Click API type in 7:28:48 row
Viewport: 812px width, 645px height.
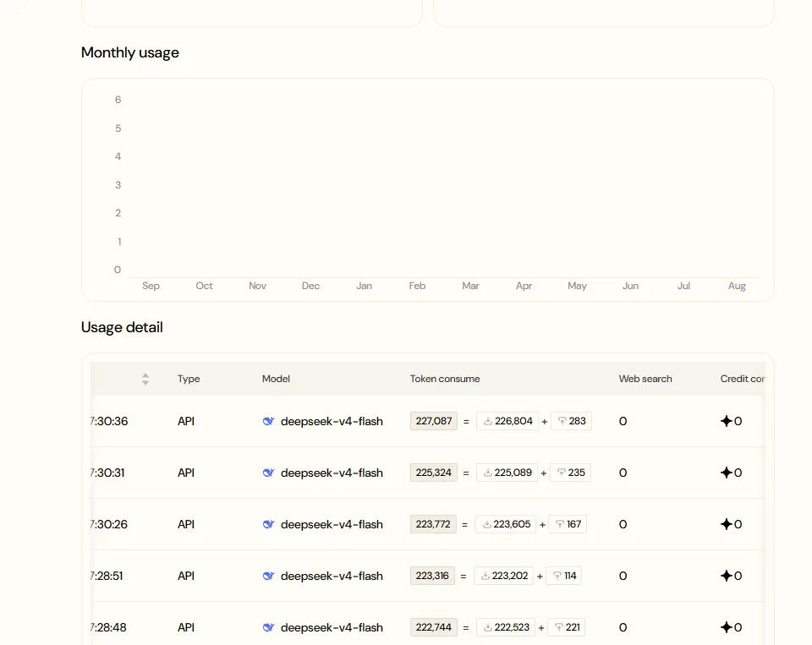pyautogui.click(x=186, y=627)
